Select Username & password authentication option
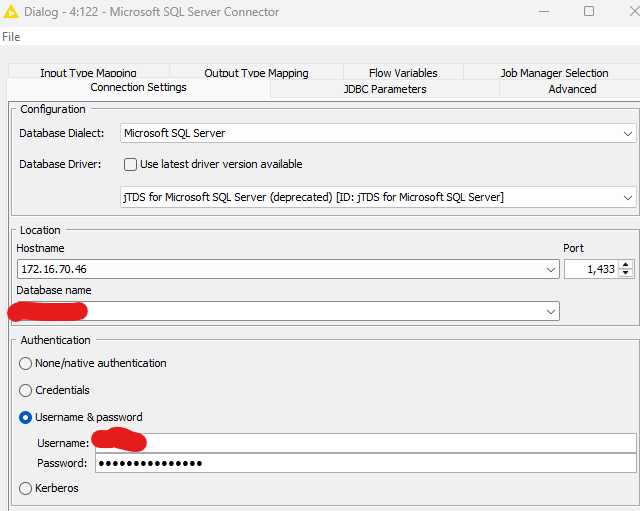Screen dimensions: 640x511 coord(25,418)
